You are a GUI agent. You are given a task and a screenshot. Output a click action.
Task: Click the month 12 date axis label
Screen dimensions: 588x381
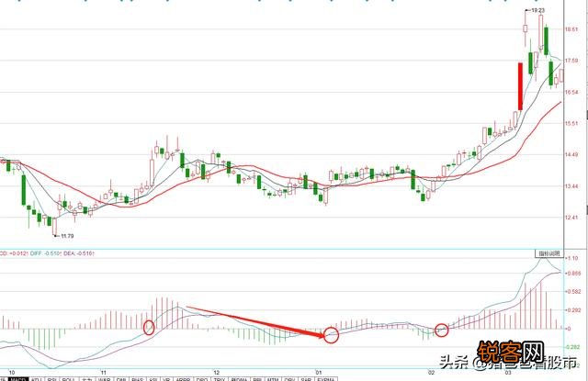click(x=217, y=373)
